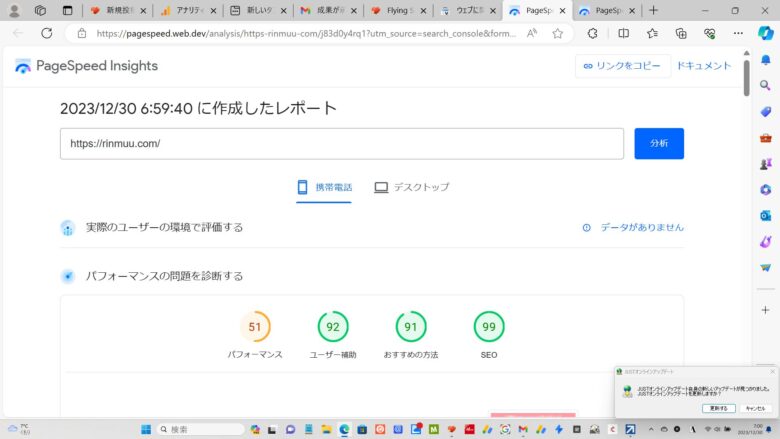Click the Edge sidebar shopping tag icon

765,112
